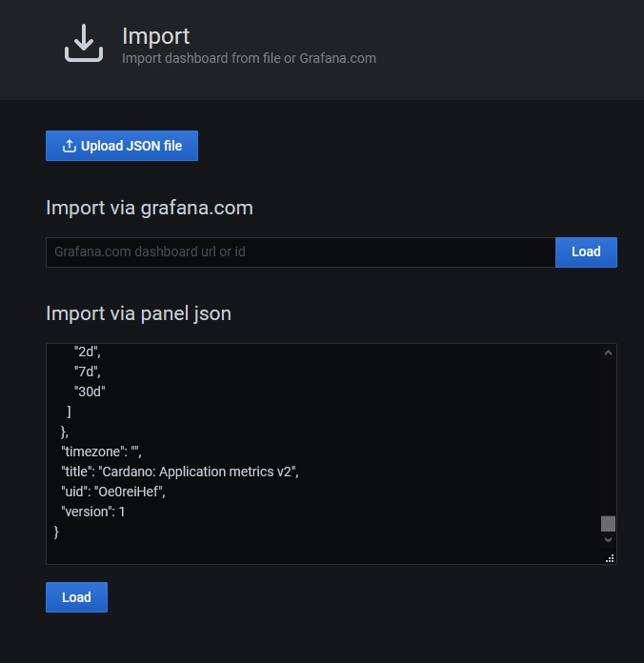Click the upload arrow icon on Upload button
This screenshot has width=644, height=663.
pyautogui.click(x=69, y=146)
